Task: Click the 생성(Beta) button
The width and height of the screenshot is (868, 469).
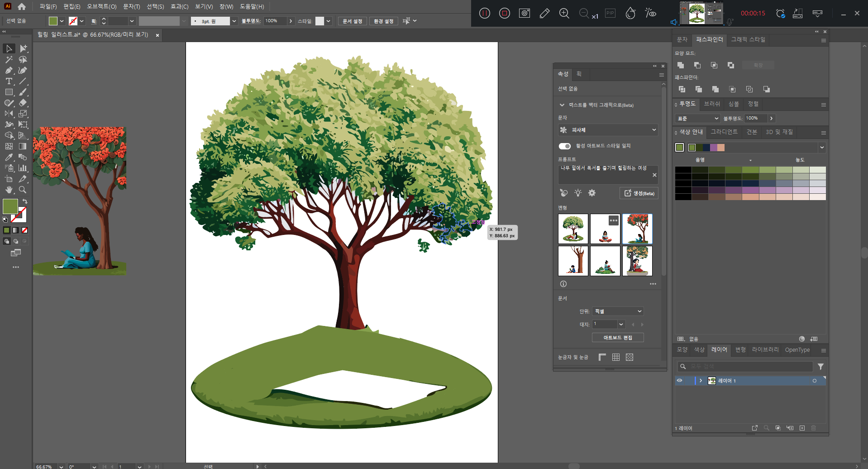Action: 639,193
